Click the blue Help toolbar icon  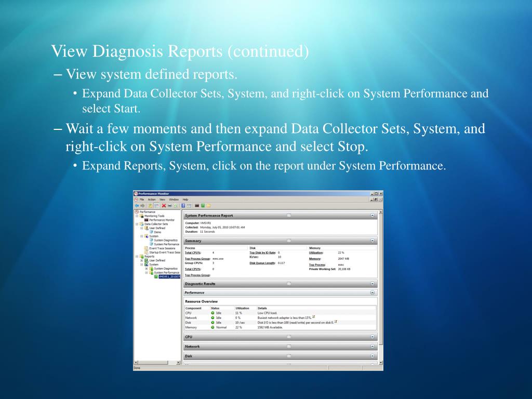pos(183,206)
